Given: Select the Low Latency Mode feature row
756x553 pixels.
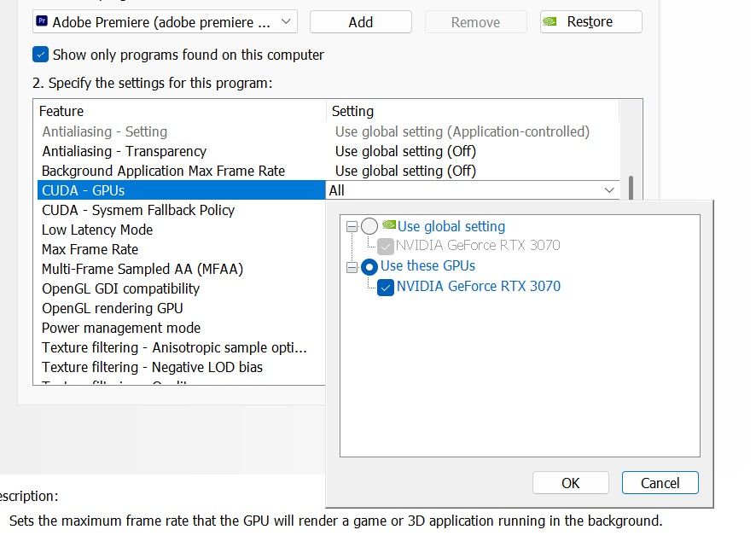Looking at the screenshot, I should tap(97, 230).
